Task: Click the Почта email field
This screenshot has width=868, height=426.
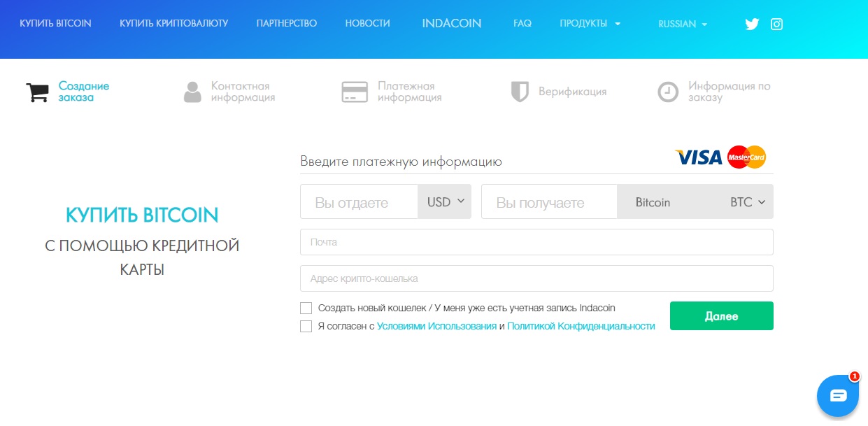Action: click(536, 242)
